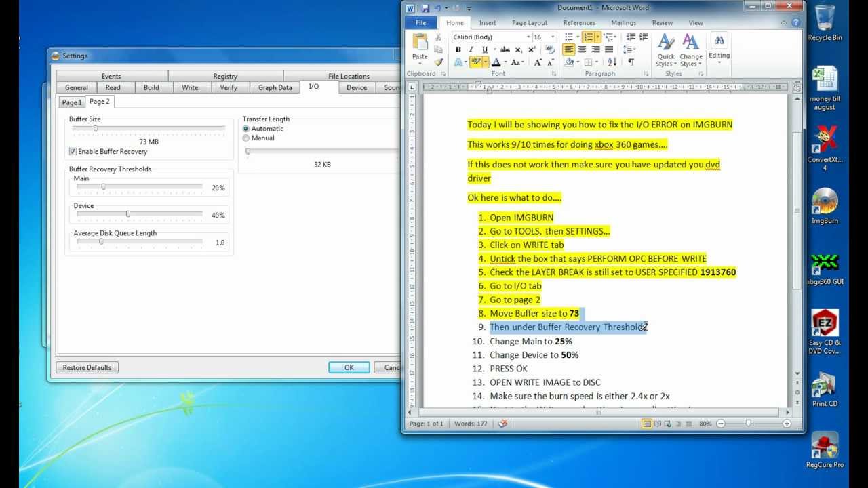Open the Change Case dropdown
The width and height of the screenshot is (868, 488).
[517, 62]
